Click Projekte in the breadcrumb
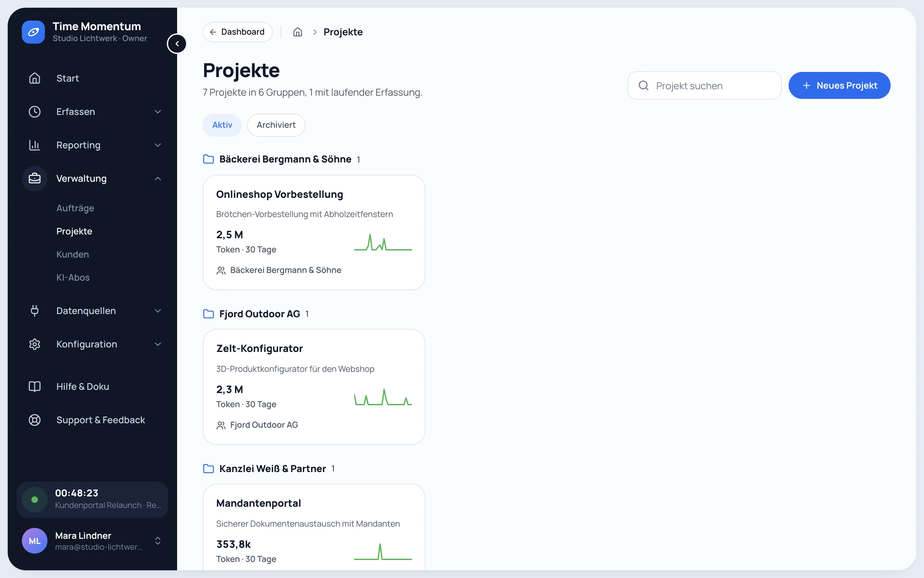The height and width of the screenshot is (578, 924). [x=343, y=32]
